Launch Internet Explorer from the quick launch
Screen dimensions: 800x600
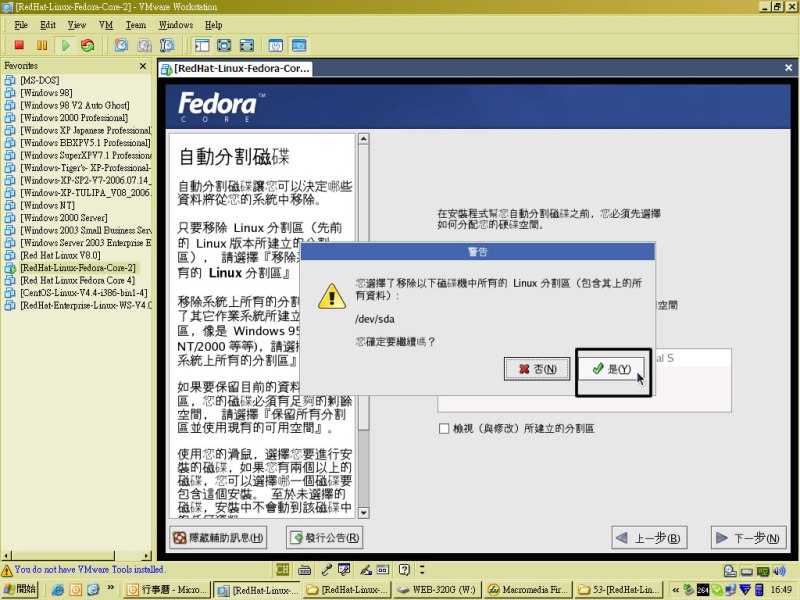pos(58,590)
